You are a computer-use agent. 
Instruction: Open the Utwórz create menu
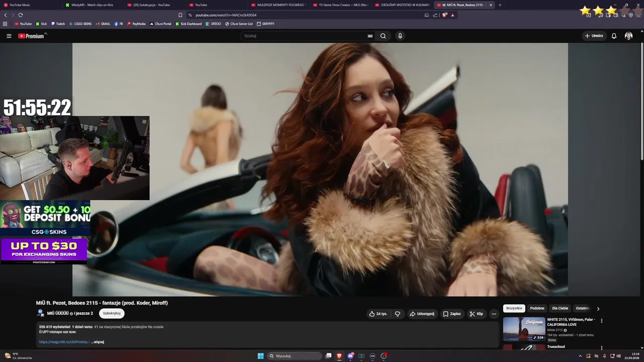click(x=594, y=36)
